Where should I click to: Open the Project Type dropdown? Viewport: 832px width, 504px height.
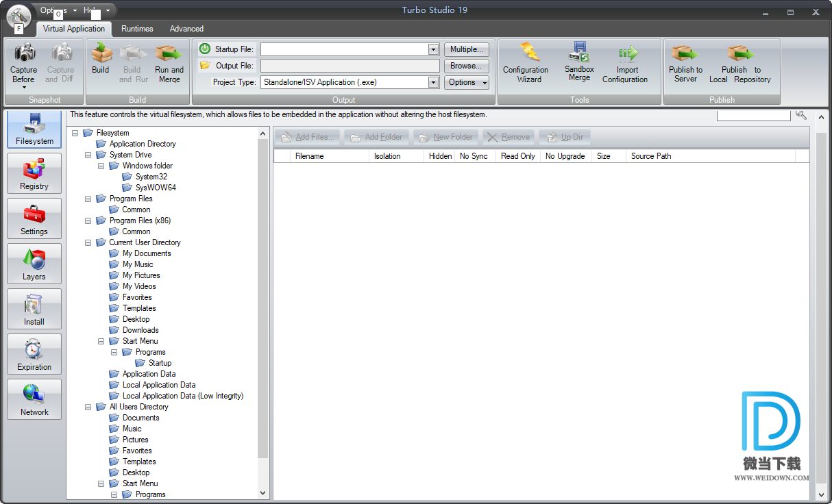(x=433, y=82)
